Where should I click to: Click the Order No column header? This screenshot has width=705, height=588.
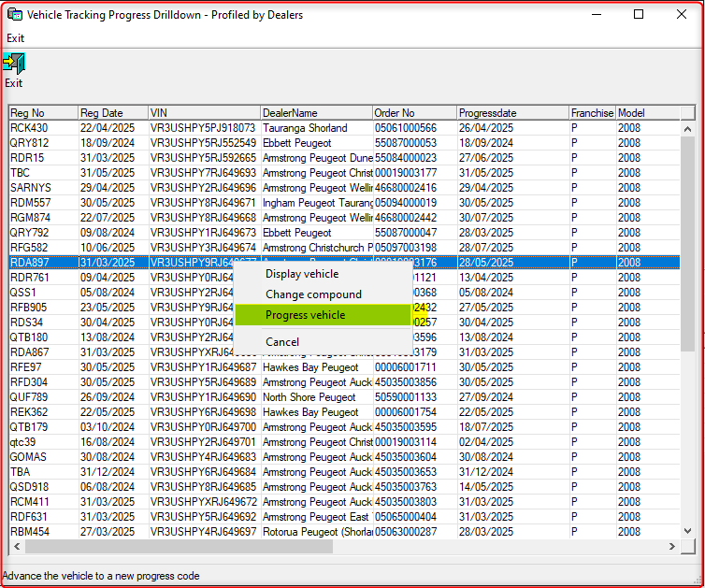(413, 113)
